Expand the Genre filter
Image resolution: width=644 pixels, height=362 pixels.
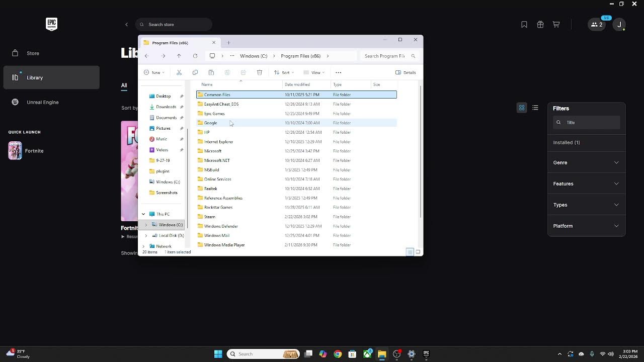[586, 163]
